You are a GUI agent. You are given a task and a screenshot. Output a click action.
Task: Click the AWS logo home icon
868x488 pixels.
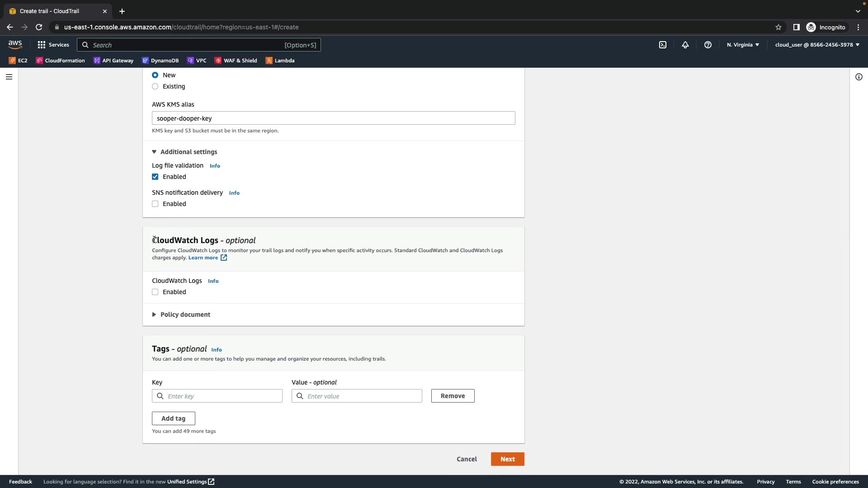tap(15, 44)
